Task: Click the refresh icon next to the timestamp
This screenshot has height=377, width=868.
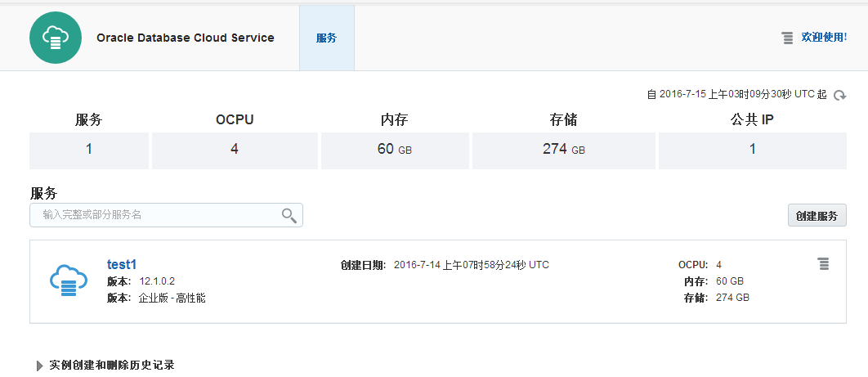Action: tap(839, 96)
